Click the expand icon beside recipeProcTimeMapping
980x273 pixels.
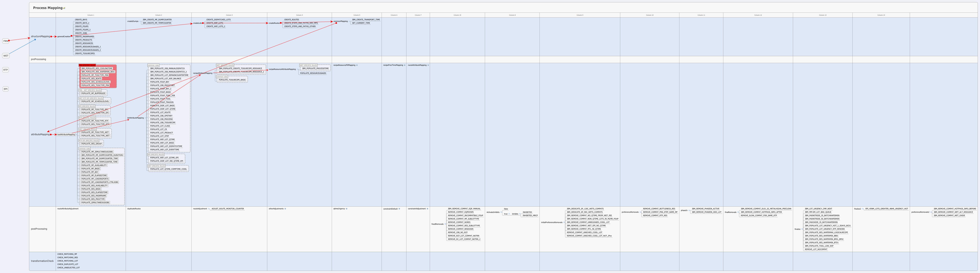coord(405,65)
